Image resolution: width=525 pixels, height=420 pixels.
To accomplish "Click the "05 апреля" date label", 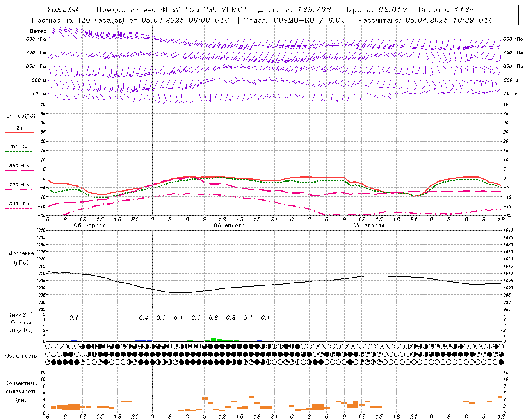I will point(89,226).
